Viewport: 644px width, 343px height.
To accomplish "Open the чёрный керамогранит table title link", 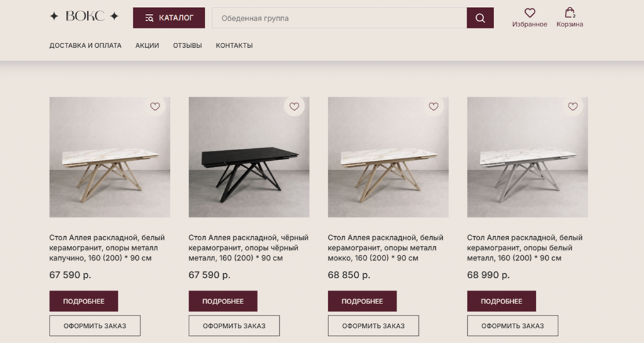I will click(248, 248).
